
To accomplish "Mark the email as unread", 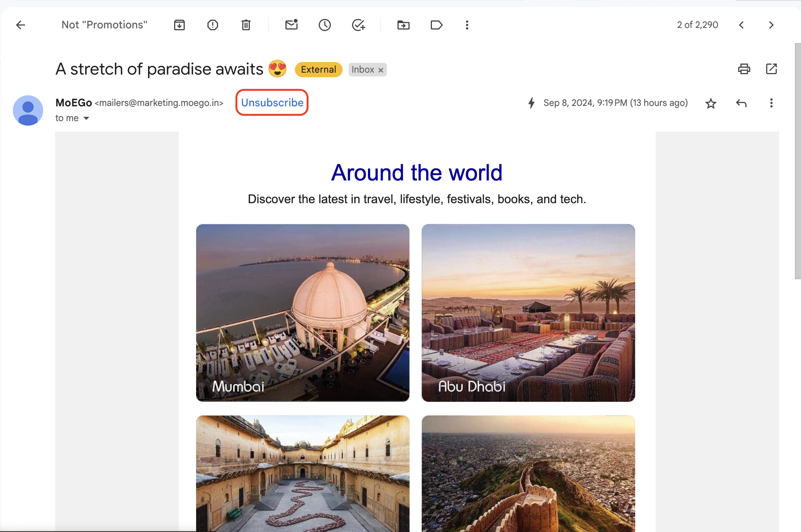I will click(x=291, y=25).
